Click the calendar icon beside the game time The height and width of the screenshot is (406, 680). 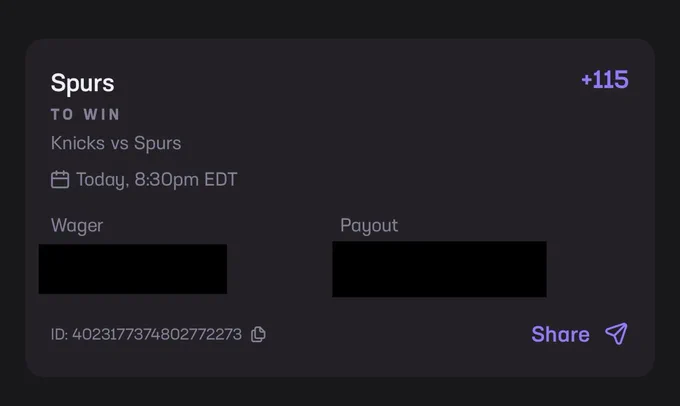point(60,180)
